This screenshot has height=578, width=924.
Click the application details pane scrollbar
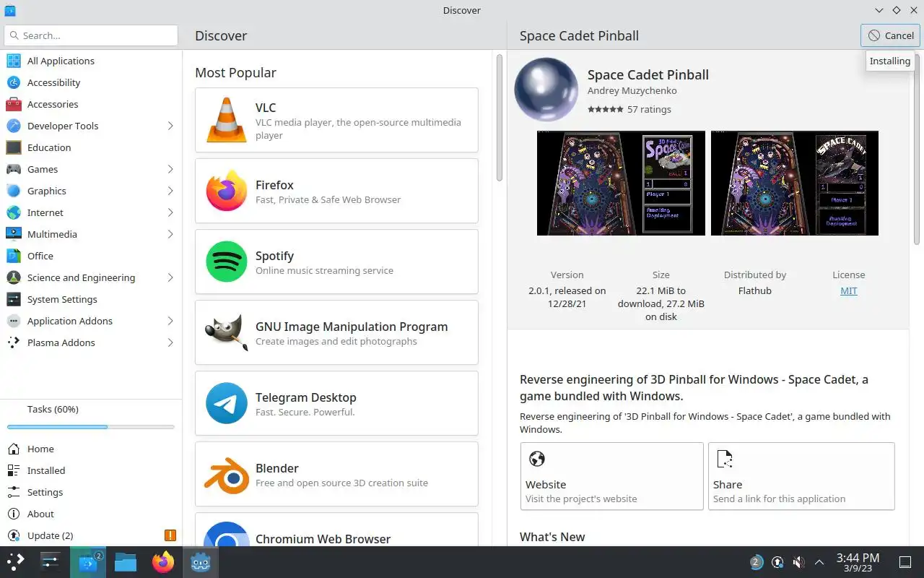pyautogui.click(x=918, y=148)
